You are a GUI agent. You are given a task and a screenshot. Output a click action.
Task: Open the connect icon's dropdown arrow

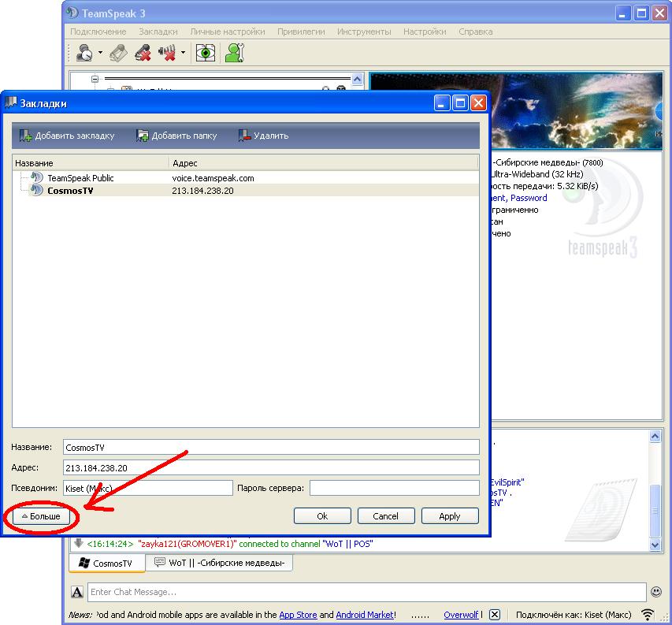(x=100, y=53)
